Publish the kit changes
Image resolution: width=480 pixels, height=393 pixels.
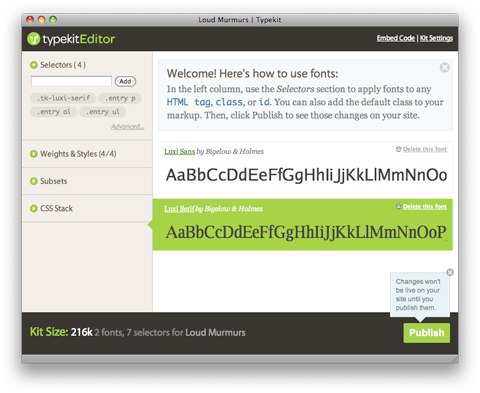pos(427,333)
